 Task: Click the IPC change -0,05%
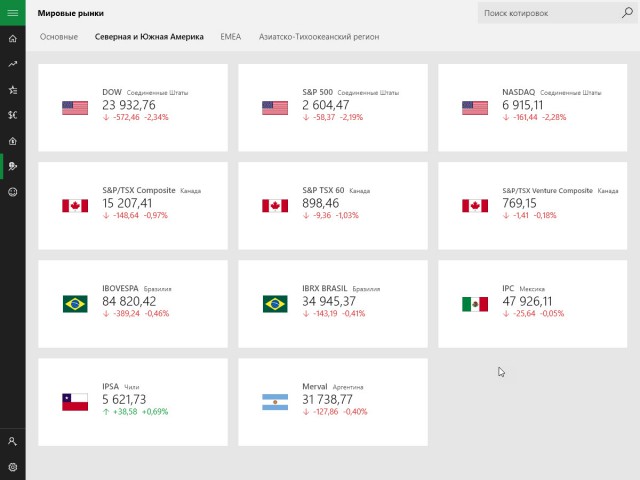(552, 314)
